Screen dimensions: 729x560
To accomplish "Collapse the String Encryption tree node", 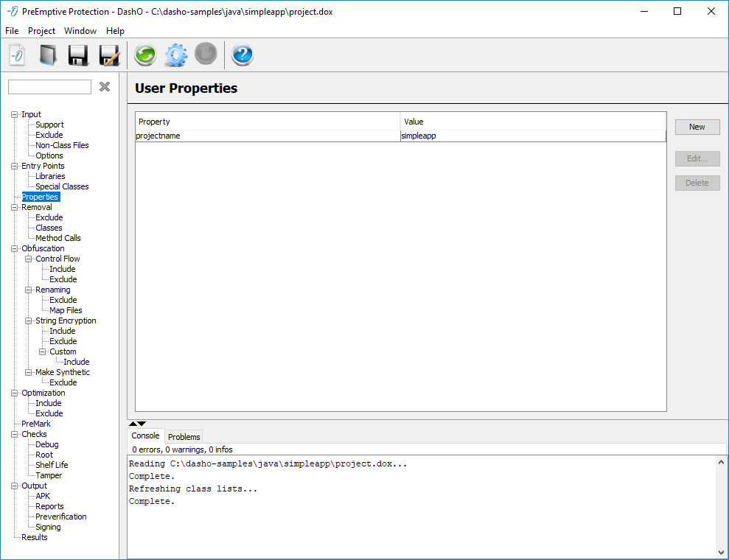I will [28, 321].
